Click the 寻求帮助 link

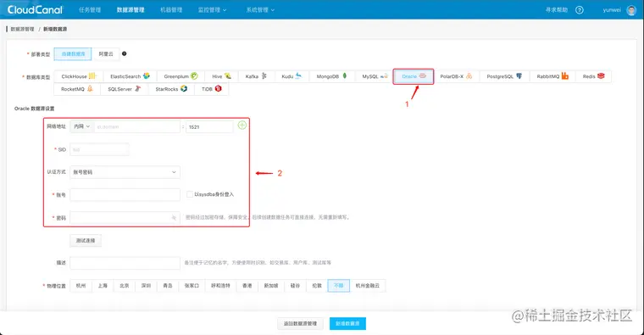click(556, 10)
